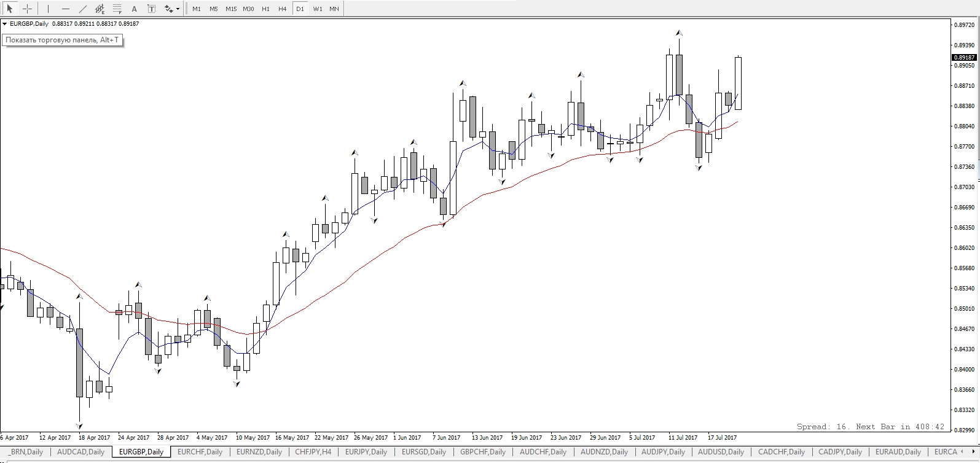Open the AUDJPY,Daily chart tab

coord(664,452)
